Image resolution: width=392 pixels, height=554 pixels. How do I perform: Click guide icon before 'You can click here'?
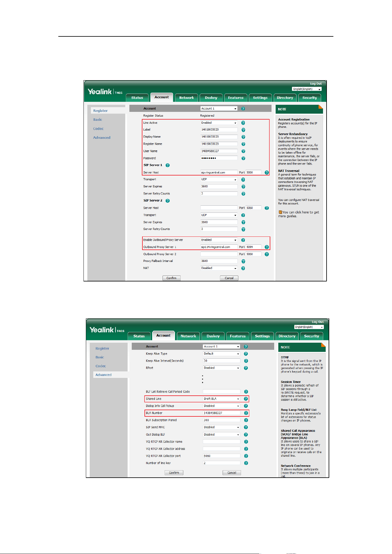[280, 212]
